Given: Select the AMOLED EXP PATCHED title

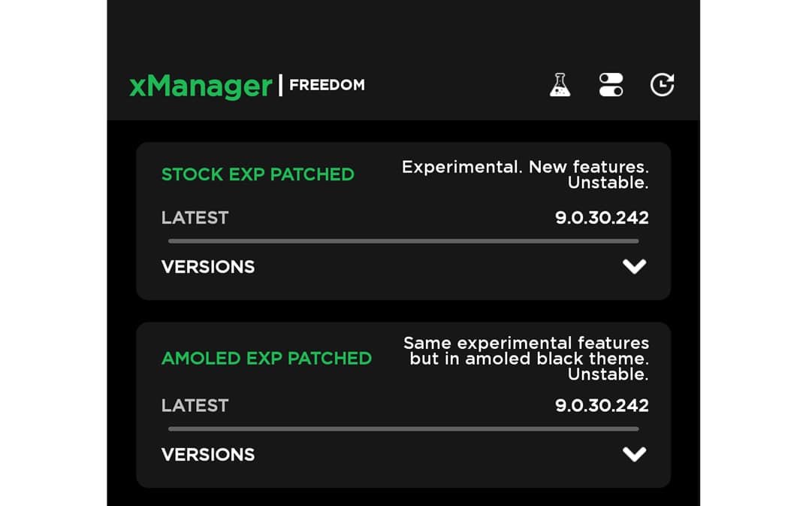Looking at the screenshot, I should point(267,358).
